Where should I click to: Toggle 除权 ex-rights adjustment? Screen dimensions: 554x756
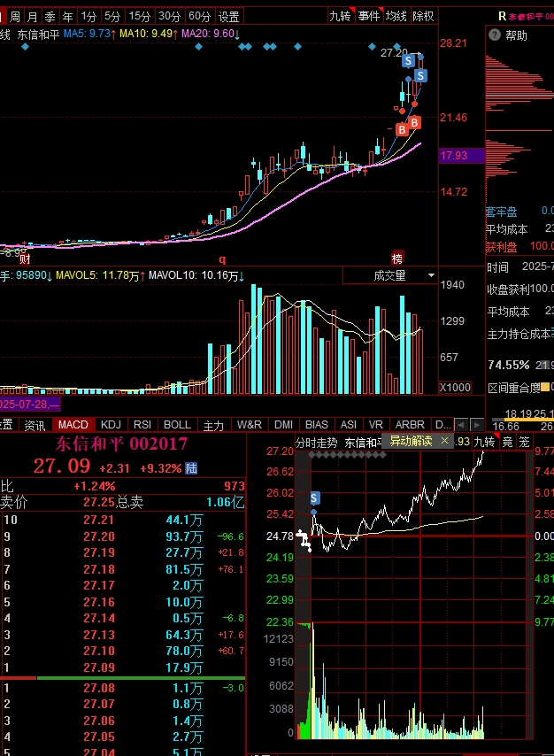pos(423,17)
